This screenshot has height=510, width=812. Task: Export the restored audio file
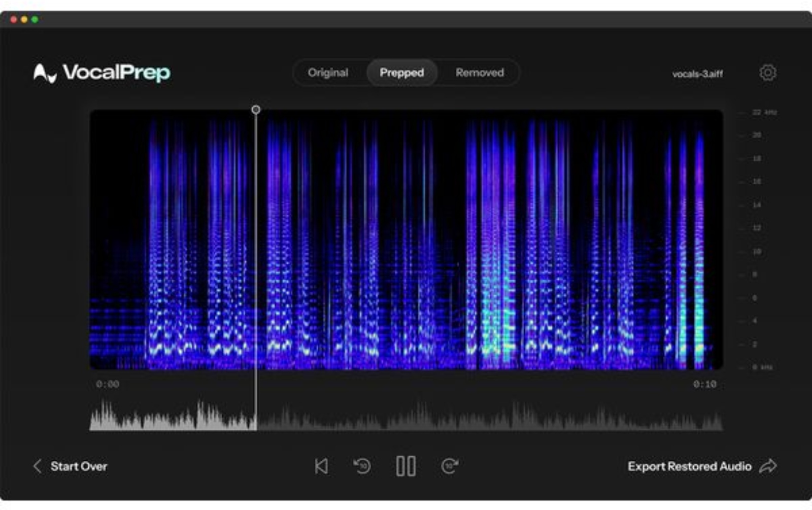tap(690, 466)
